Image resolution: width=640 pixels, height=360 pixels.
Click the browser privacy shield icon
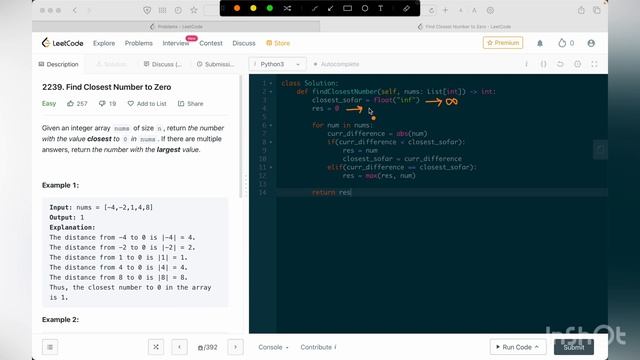pyautogui.click(x=147, y=11)
